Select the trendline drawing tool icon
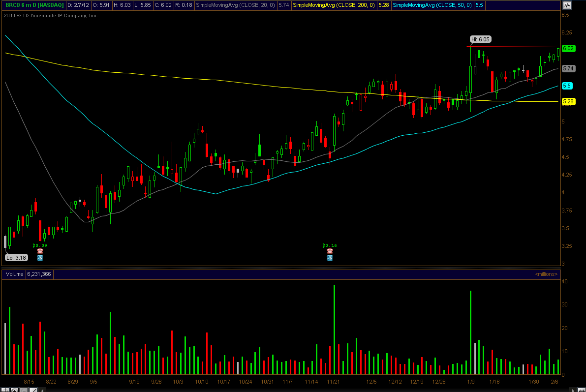586x392 pixels. pos(33,390)
